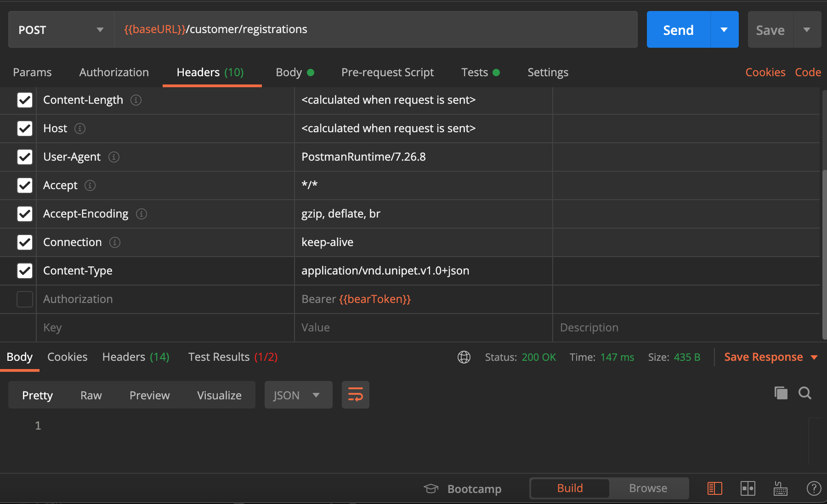This screenshot has width=827, height=504.
Task: Toggle the sidebar visibility
Action: point(715,488)
